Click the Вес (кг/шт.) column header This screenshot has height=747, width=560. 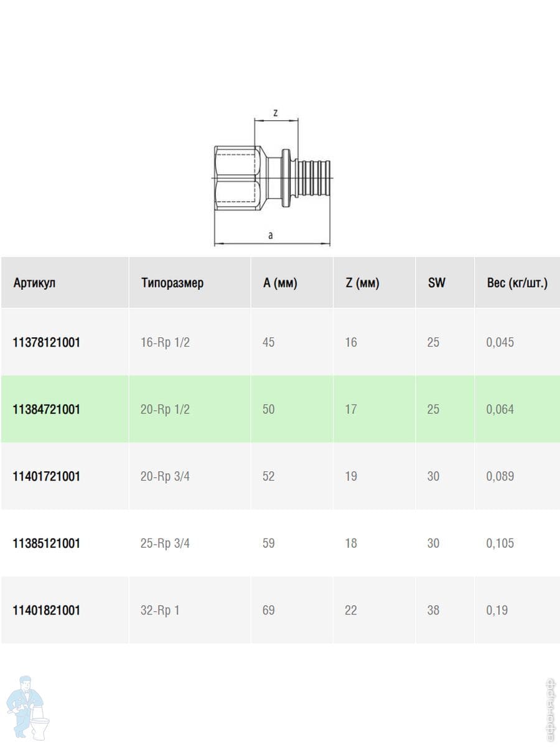click(517, 283)
